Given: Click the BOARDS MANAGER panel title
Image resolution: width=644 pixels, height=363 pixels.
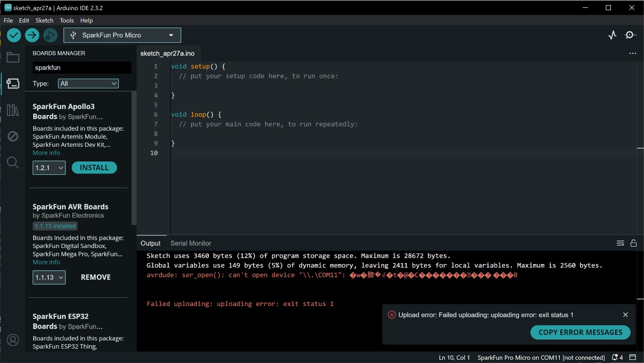Looking at the screenshot, I should [x=59, y=53].
